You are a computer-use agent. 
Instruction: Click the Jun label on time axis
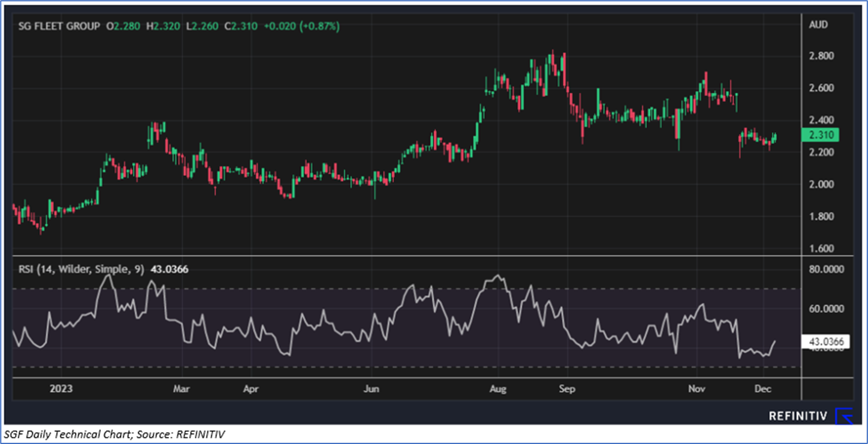click(x=372, y=389)
